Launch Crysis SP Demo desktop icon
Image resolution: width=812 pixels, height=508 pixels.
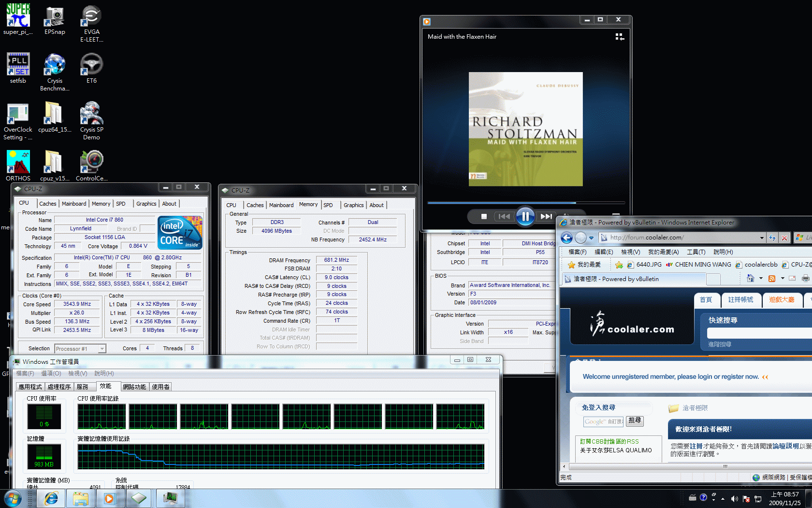(x=91, y=121)
